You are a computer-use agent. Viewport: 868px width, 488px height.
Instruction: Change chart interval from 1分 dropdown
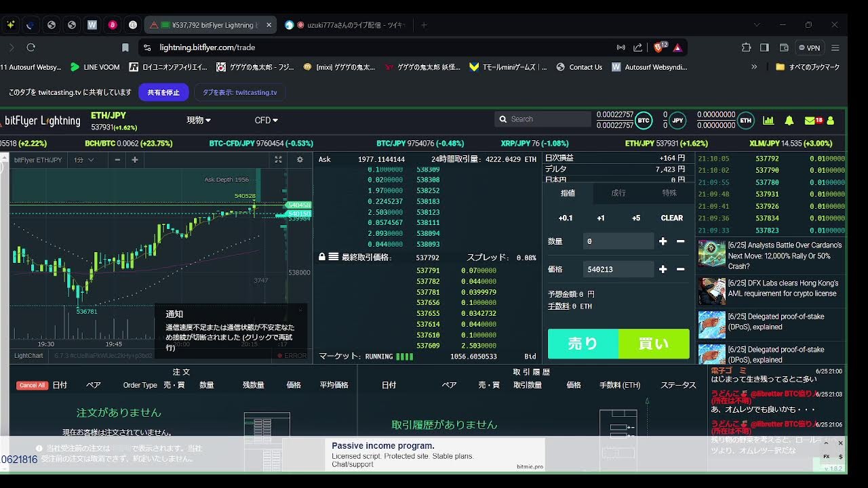(83, 160)
